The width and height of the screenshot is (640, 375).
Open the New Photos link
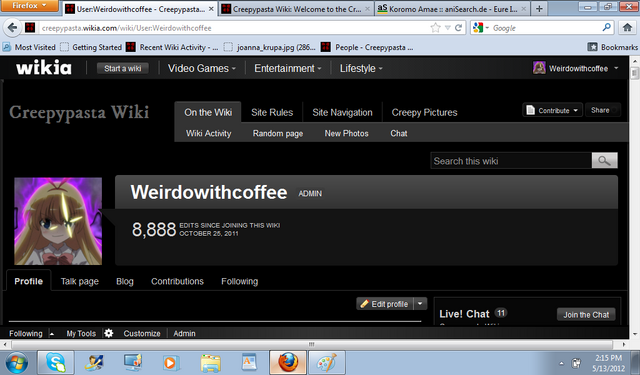pyautogui.click(x=347, y=133)
